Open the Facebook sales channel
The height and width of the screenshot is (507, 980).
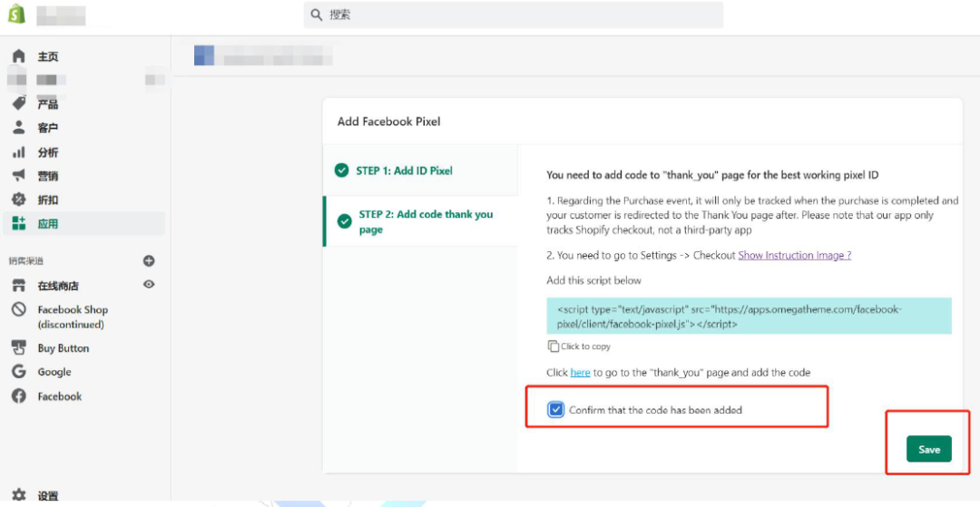[x=59, y=396]
